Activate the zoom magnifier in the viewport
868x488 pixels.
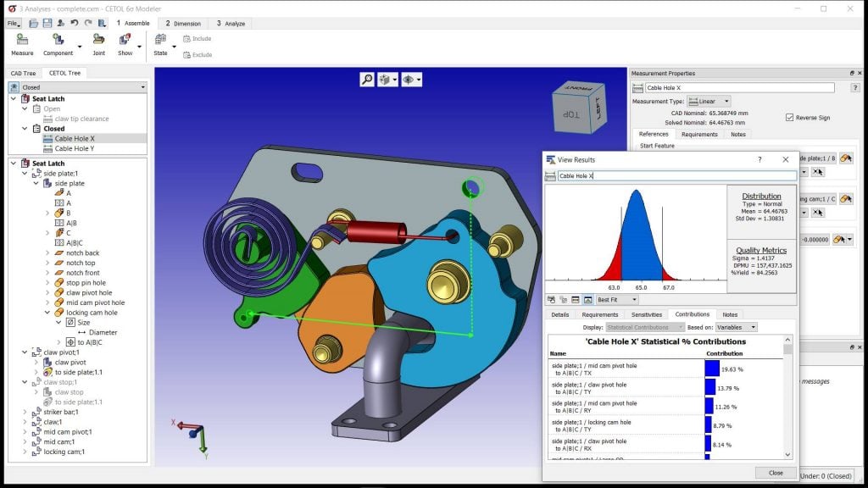click(x=368, y=77)
